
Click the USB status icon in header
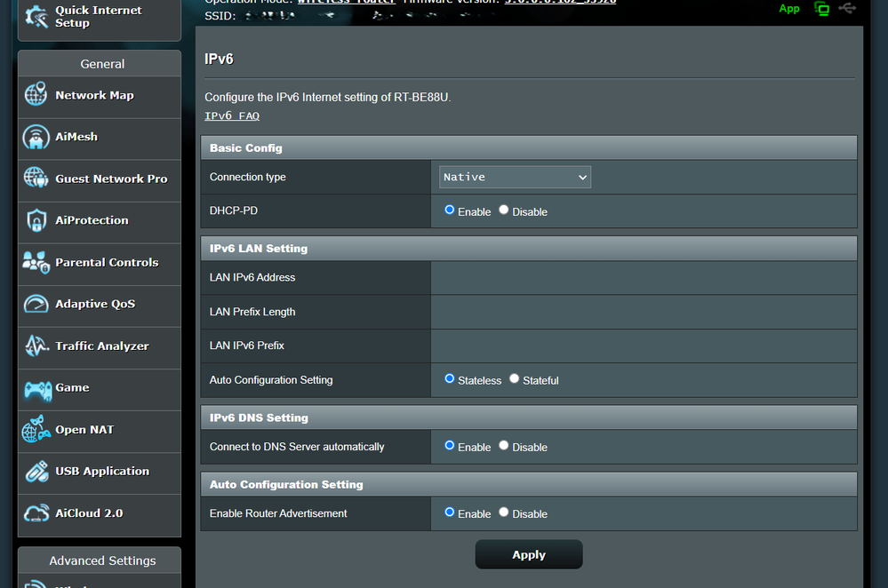pyautogui.click(x=847, y=8)
